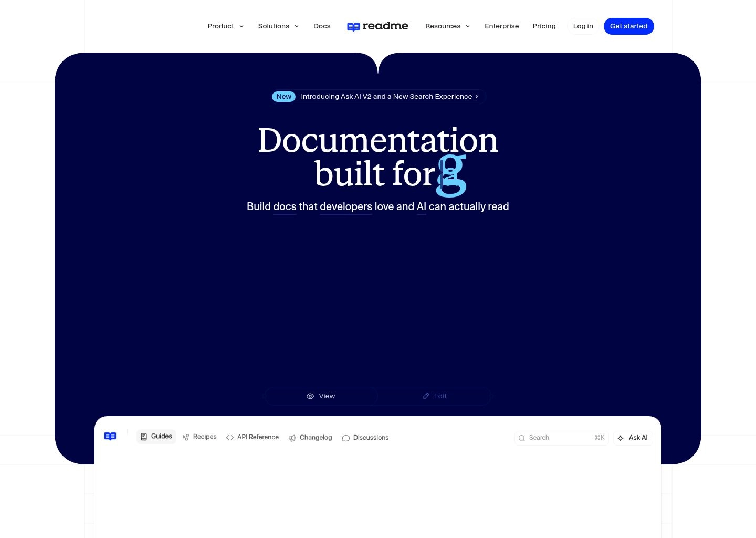Select the Recipes tab label
The image size is (756, 538).
205,437
